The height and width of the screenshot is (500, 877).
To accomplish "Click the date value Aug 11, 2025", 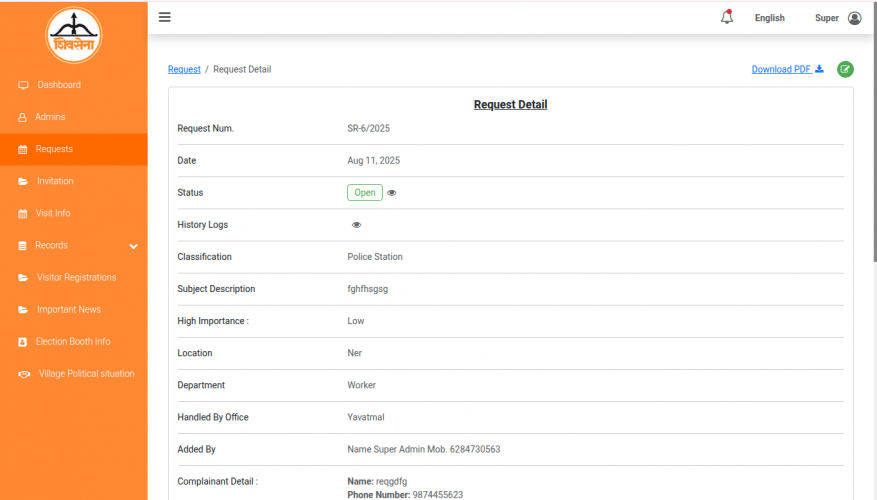I will 374,161.
